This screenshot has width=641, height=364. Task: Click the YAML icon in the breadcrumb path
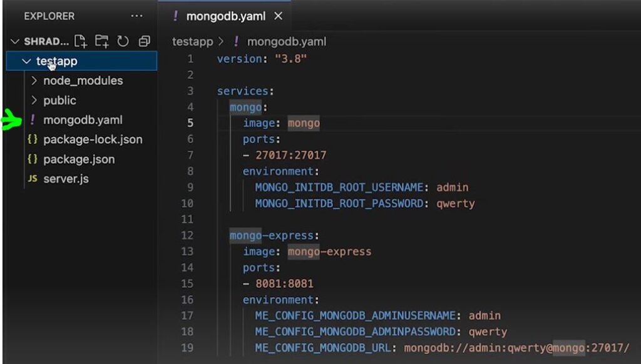(x=236, y=41)
